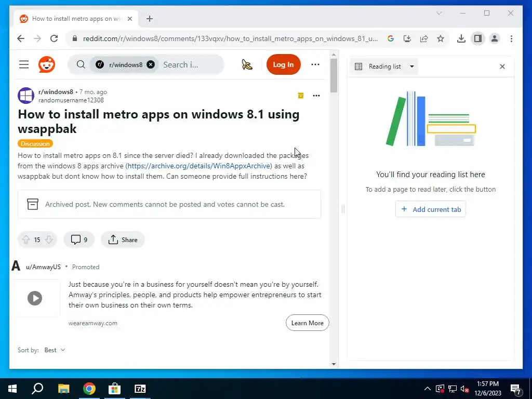Open the notification center icon

(516, 390)
